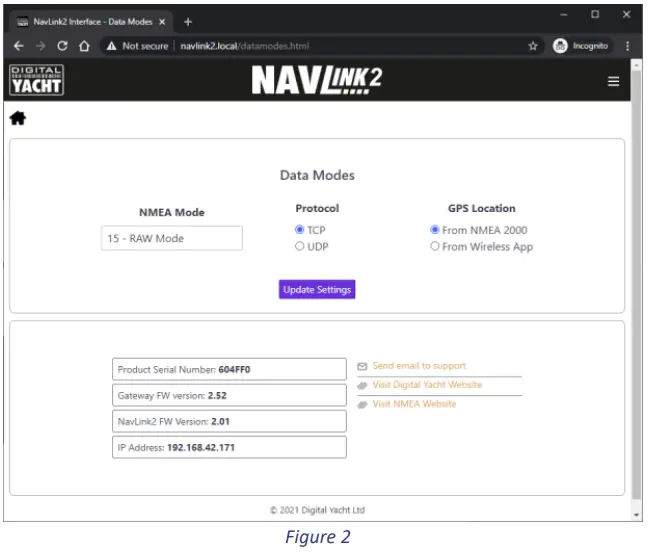Select the TCP protocol radio button

[300, 229]
